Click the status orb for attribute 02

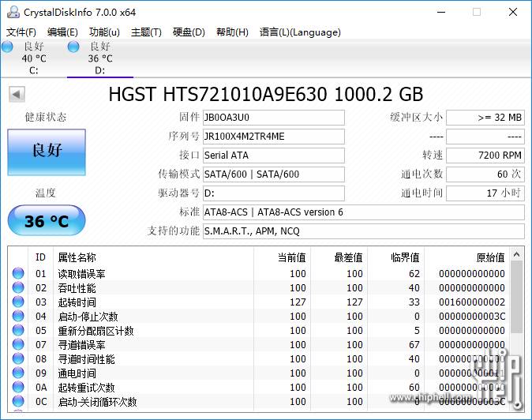click(x=18, y=287)
